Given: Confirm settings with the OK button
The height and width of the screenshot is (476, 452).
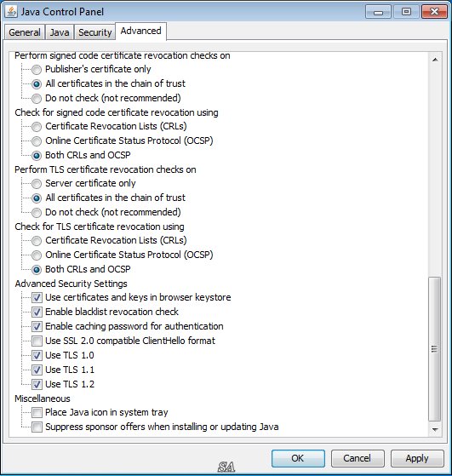Looking at the screenshot, I should [298, 458].
